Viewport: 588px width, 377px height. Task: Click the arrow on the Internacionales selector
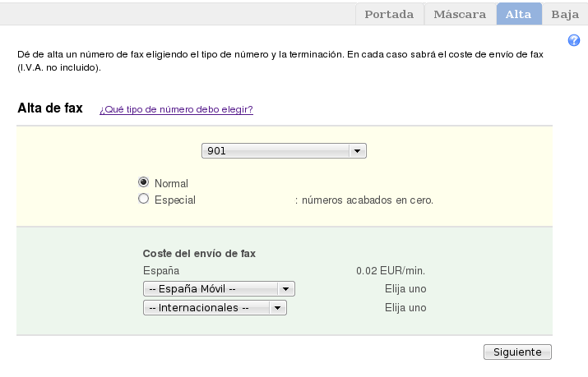277,307
